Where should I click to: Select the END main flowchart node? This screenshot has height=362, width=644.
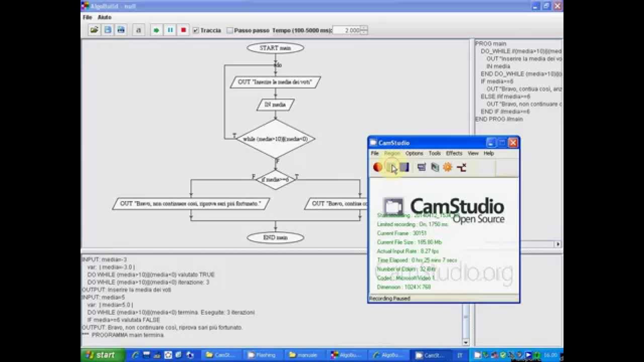[276, 238]
